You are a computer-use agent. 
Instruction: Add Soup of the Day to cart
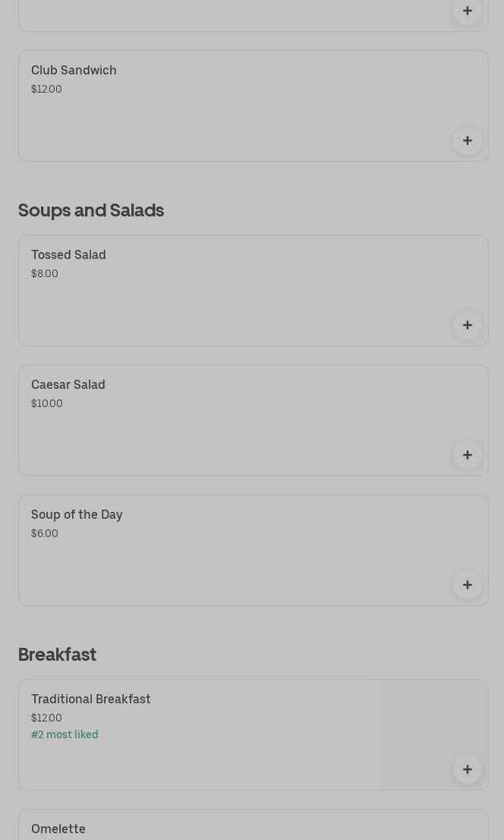[467, 585]
